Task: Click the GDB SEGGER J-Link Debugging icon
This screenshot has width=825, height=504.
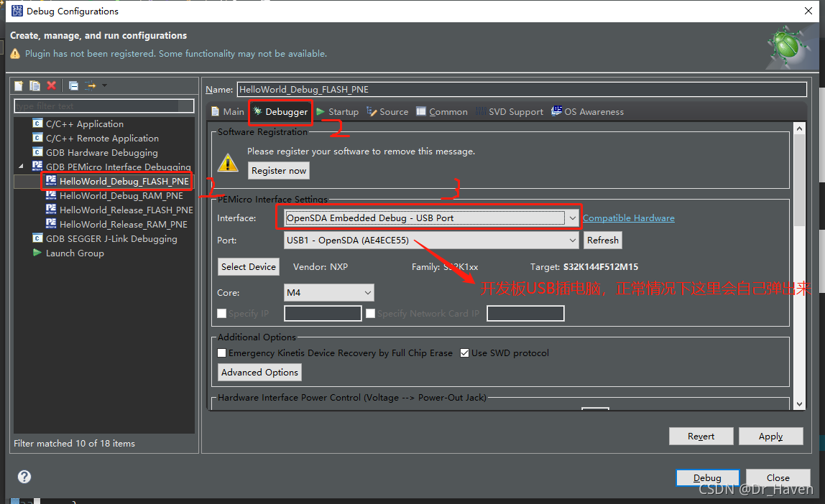Action: pyautogui.click(x=37, y=238)
